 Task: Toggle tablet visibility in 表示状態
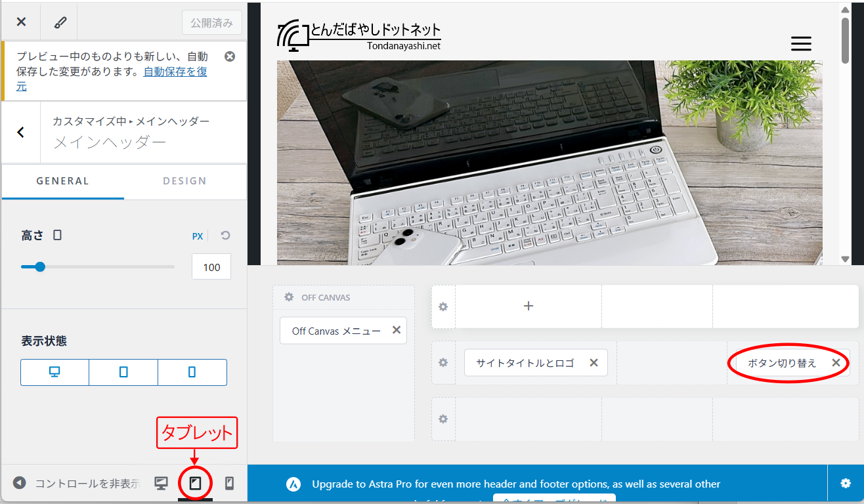[123, 372]
